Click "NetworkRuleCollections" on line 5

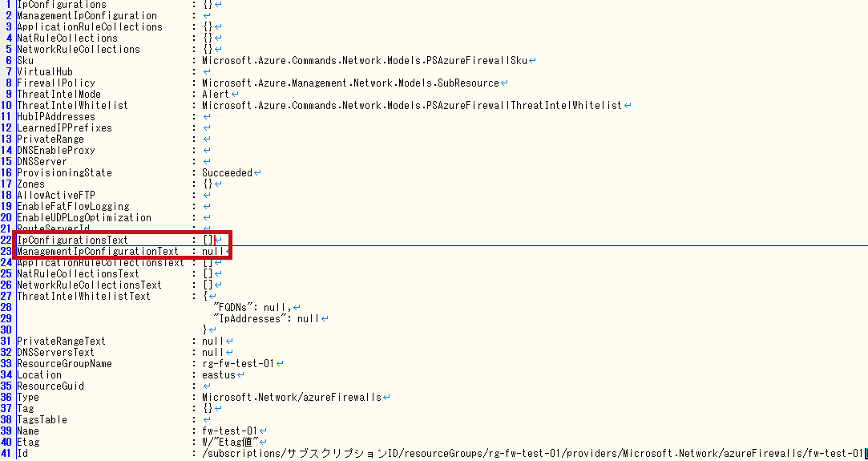pyautogui.click(x=79, y=49)
